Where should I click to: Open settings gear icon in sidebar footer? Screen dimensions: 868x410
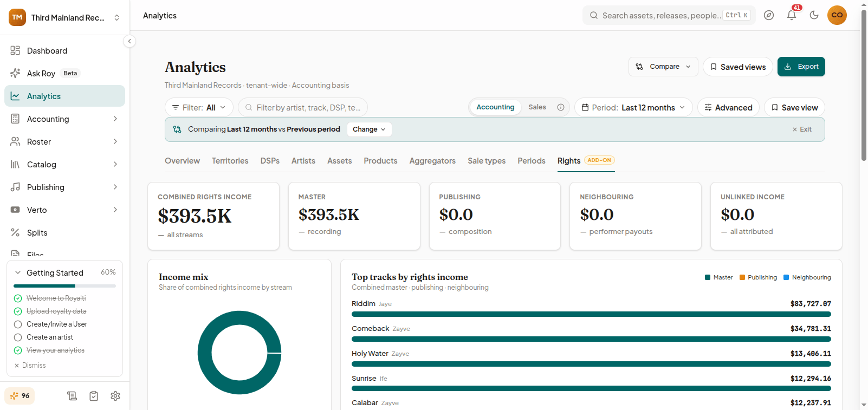[x=115, y=396]
